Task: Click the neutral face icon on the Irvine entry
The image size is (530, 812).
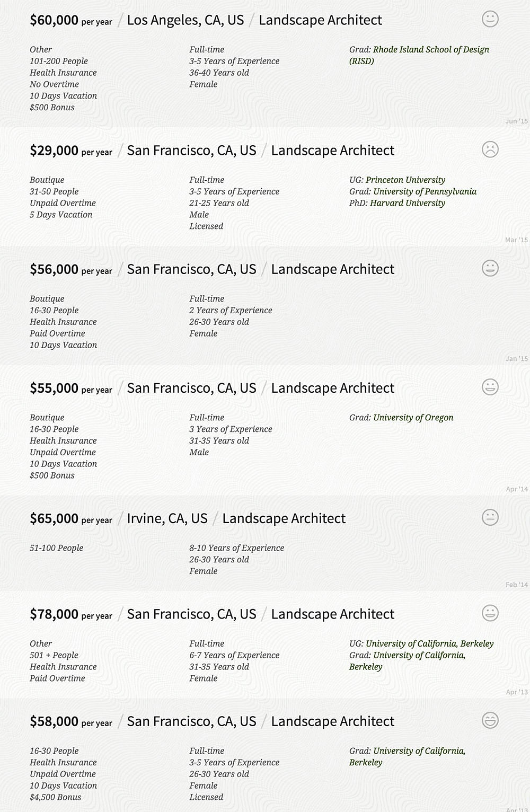Action: (x=490, y=517)
